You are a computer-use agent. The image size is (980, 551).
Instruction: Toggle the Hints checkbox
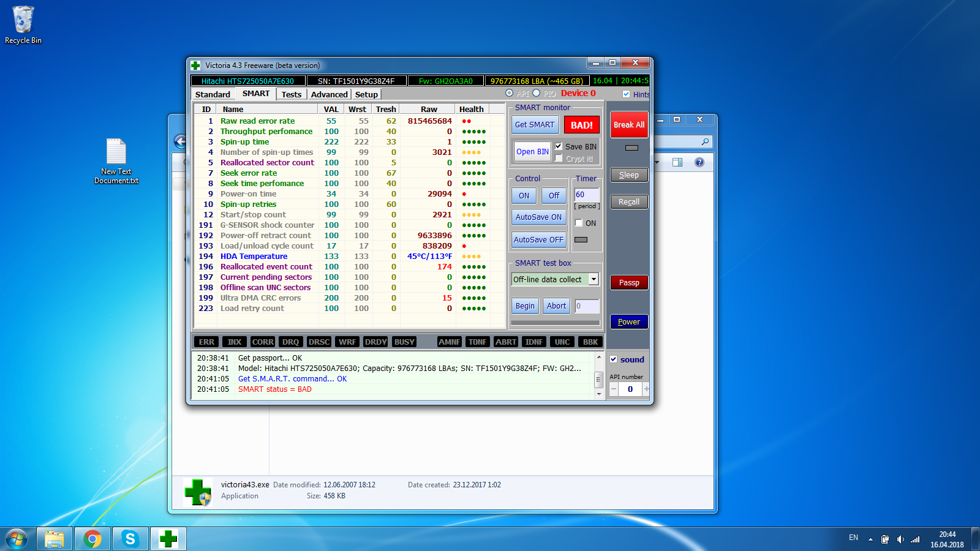click(x=626, y=94)
